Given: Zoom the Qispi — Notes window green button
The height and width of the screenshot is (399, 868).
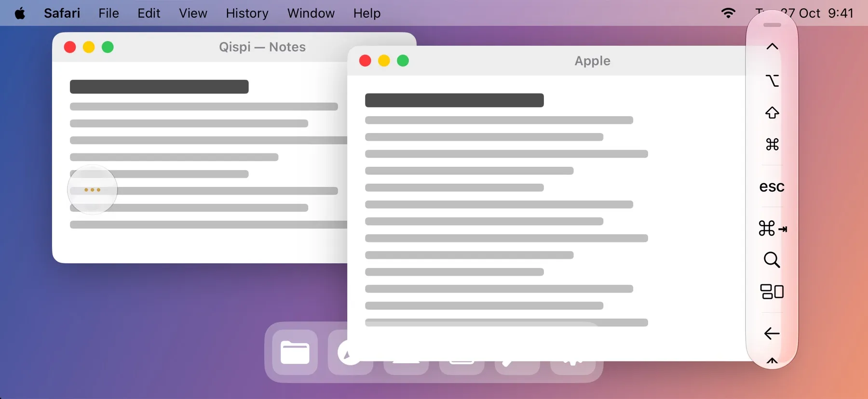Looking at the screenshot, I should 108,47.
